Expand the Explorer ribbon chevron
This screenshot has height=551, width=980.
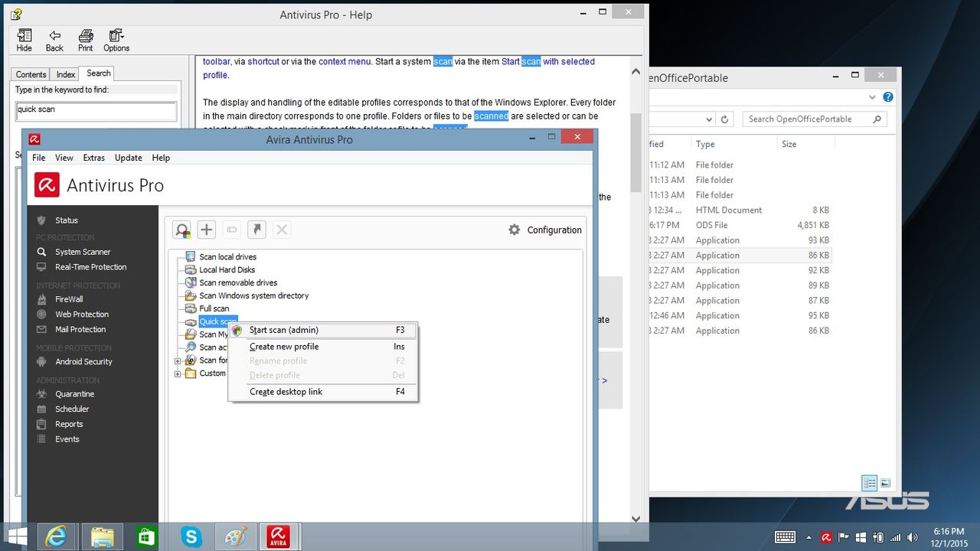point(873,97)
